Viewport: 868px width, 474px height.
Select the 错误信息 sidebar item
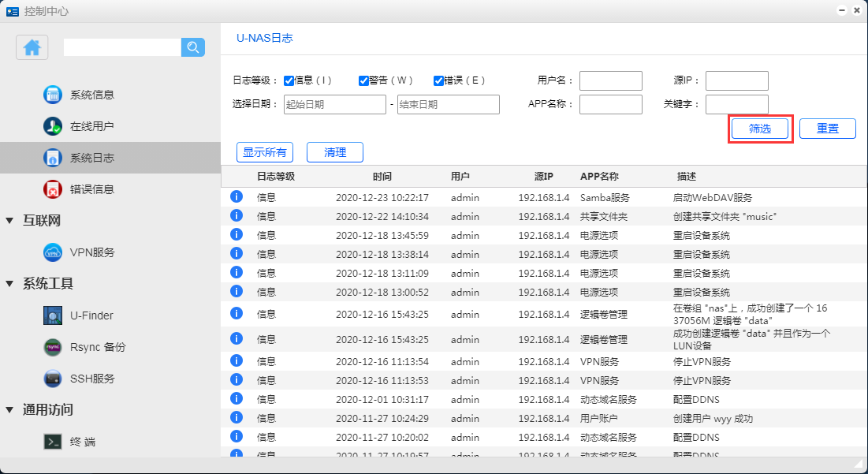[91, 189]
